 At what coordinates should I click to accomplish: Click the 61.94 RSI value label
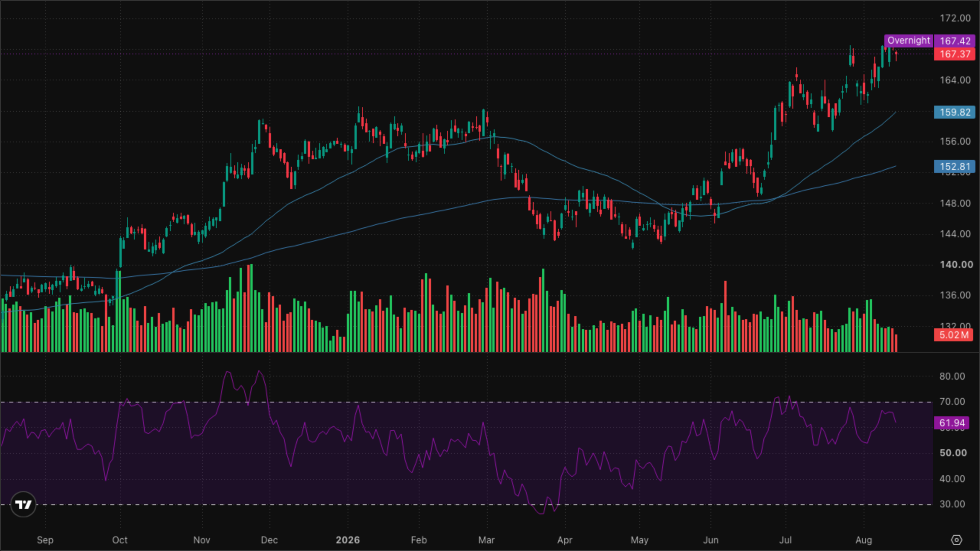952,423
